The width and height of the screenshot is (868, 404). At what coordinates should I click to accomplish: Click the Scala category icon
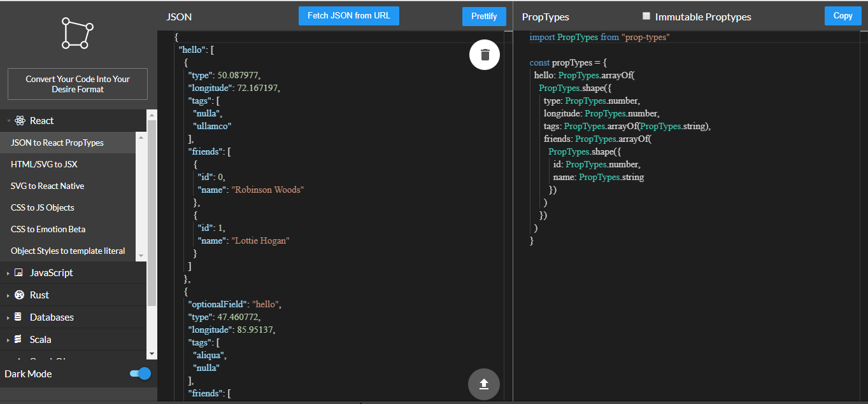pyautogui.click(x=18, y=339)
